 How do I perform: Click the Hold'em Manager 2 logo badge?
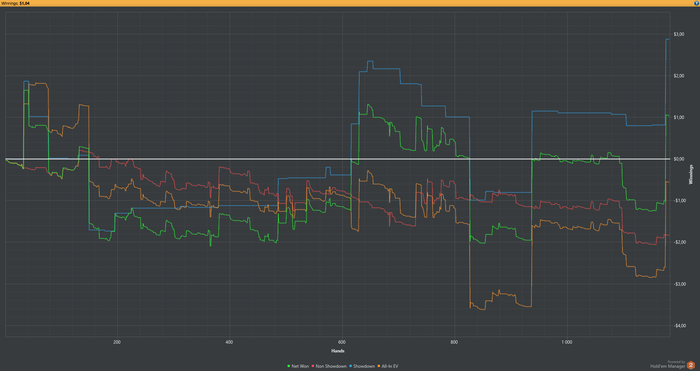691,364
